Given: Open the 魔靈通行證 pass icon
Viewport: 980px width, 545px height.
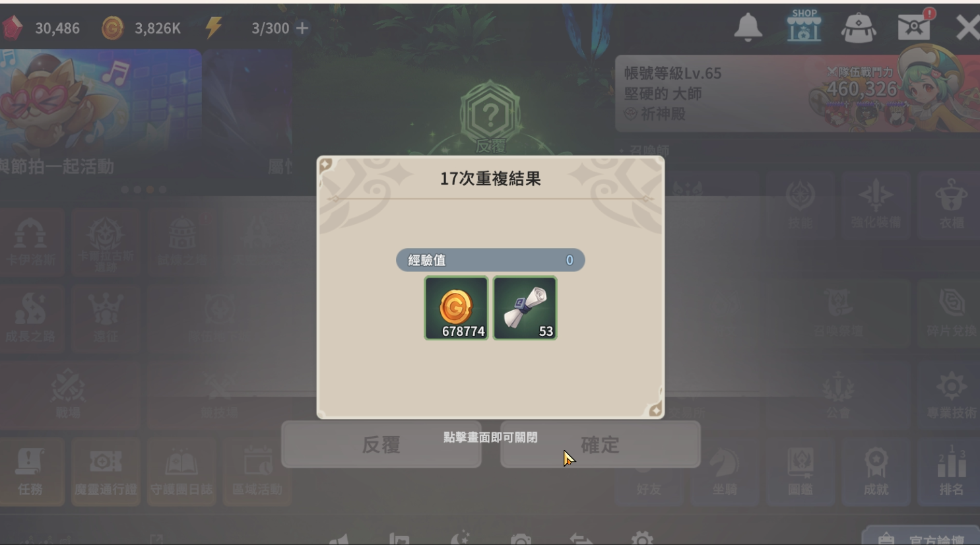Looking at the screenshot, I should (x=106, y=471).
